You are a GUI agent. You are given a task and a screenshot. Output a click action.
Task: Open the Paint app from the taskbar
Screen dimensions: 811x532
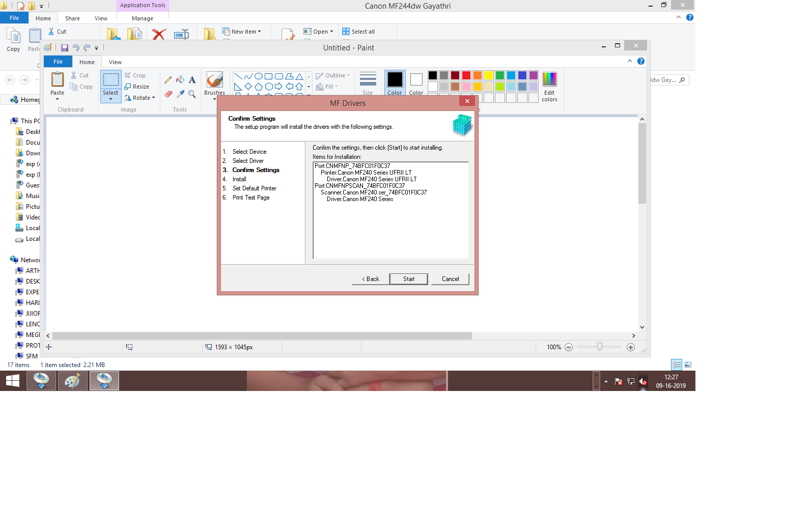point(72,381)
